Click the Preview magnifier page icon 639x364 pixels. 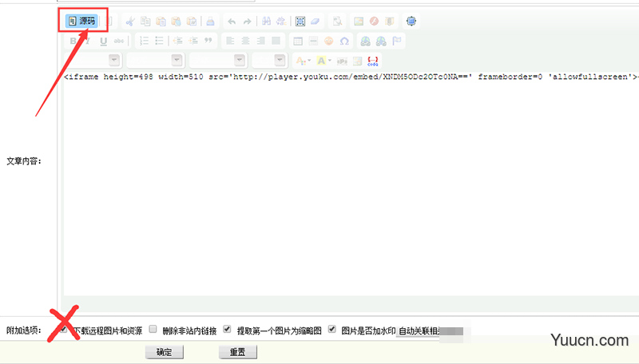click(x=337, y=22)
